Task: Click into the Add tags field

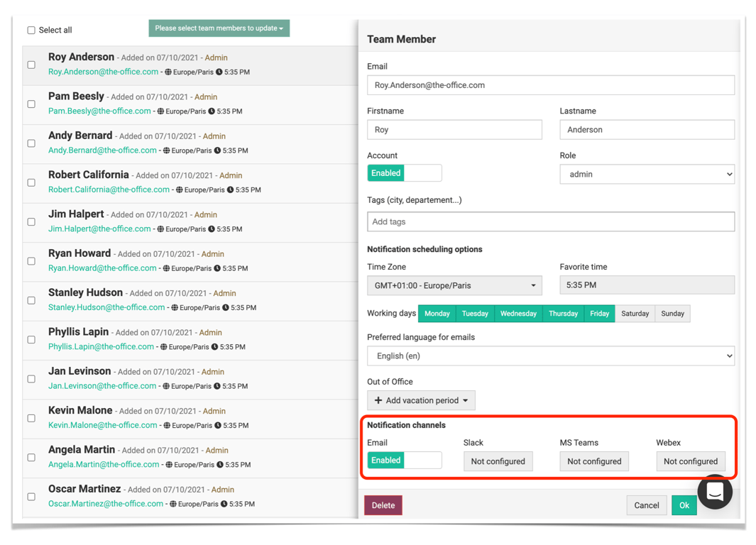Action: [x=550, y=222]
